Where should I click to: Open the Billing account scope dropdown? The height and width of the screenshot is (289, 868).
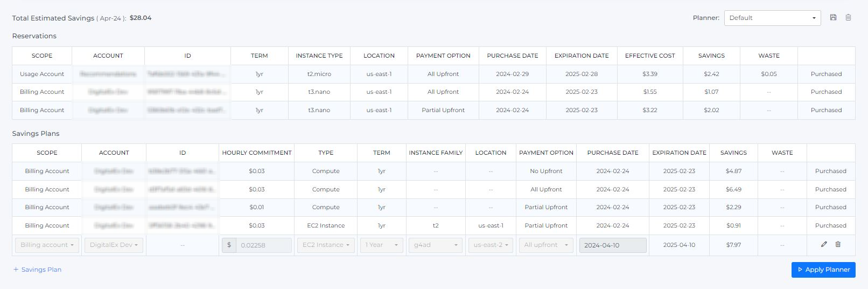coord(47,245)
